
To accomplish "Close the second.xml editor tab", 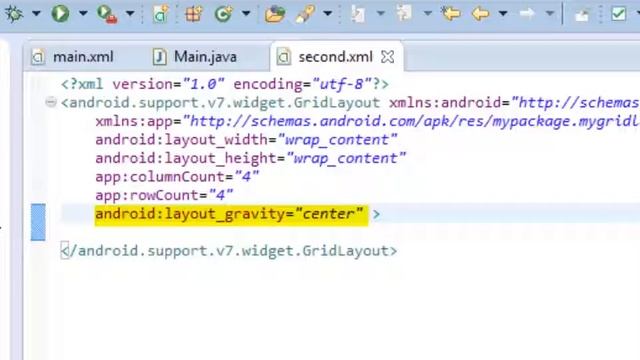I will click(387, 57).
